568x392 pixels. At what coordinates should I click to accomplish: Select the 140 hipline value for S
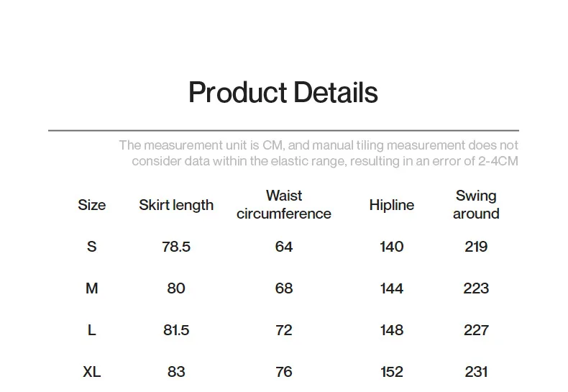coord(391,247)
